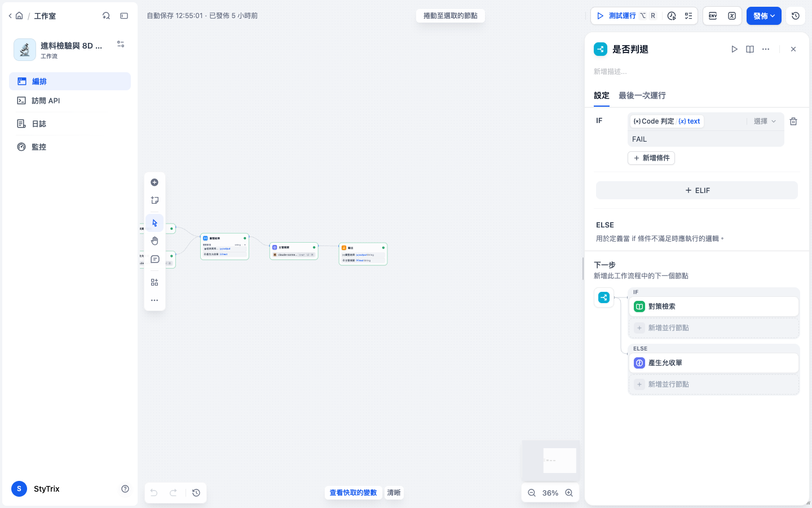
Task: Open the home icon in the breadcrumb
Action: click(19, 16)
